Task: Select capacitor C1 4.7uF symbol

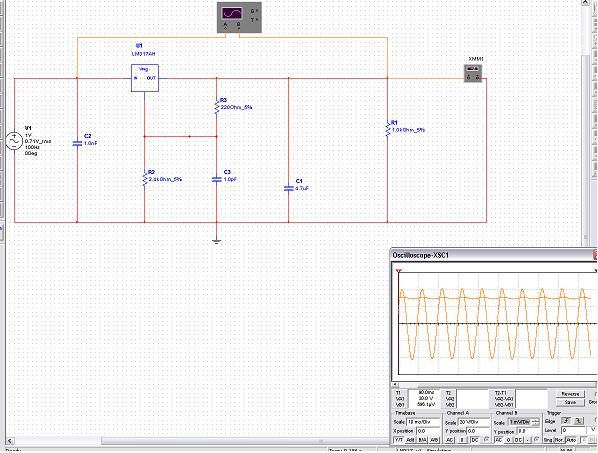Action: click(289, 188)
